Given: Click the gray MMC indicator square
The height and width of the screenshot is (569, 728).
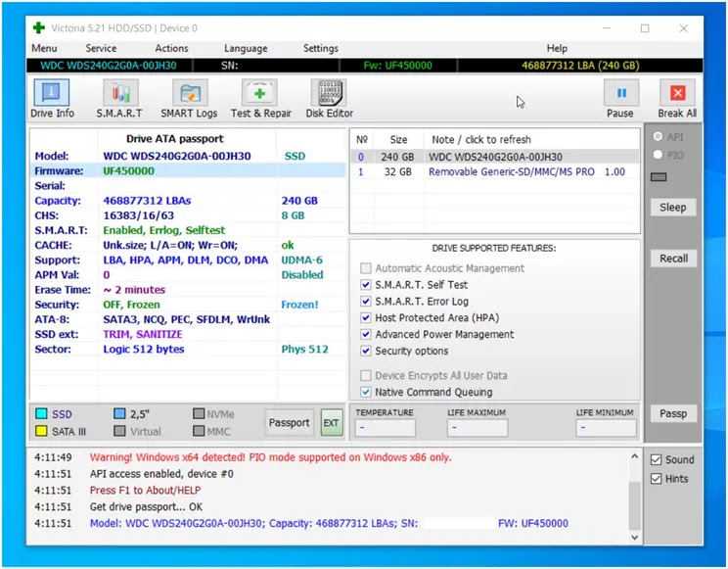Looking at the screenshot, I should (199, 431).
